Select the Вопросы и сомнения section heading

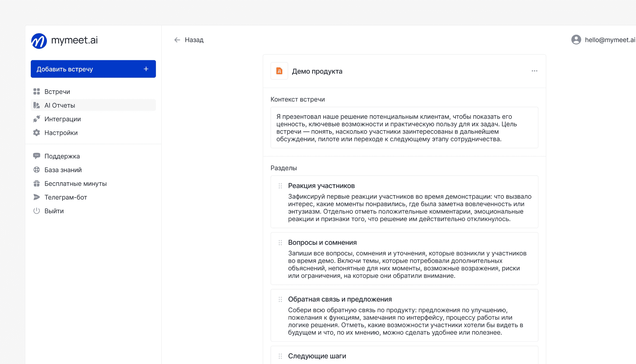322,243
